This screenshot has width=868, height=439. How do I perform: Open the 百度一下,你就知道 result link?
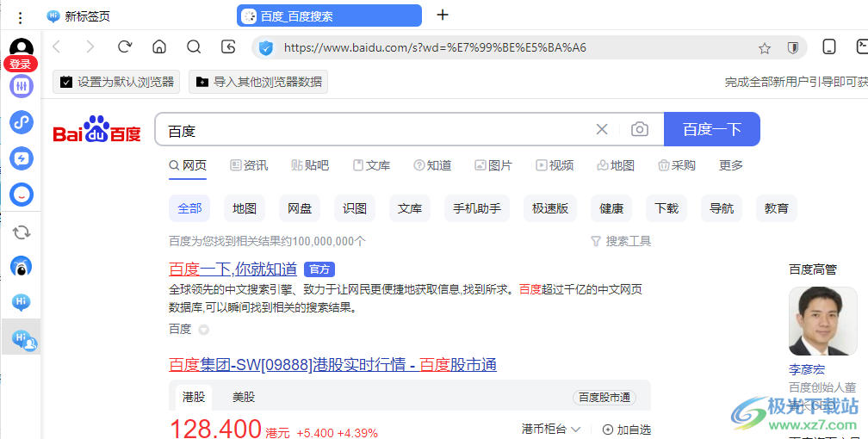coord(233,269)
